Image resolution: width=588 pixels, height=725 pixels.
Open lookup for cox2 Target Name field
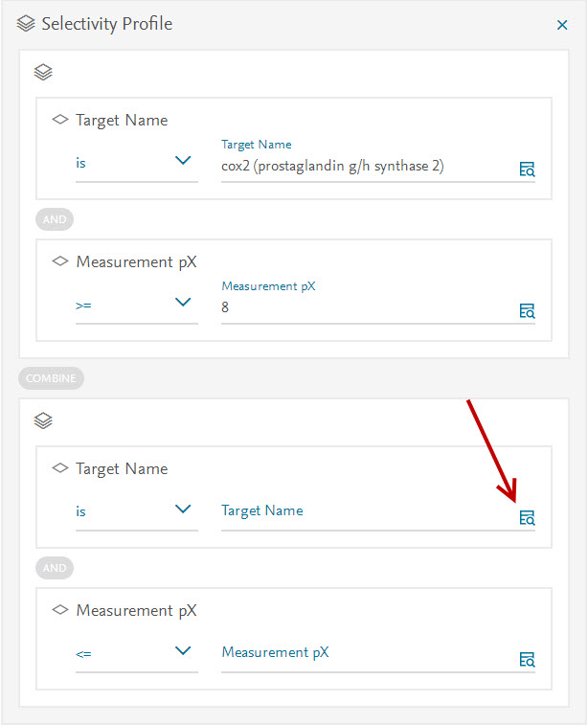click(x=527, y=170)
